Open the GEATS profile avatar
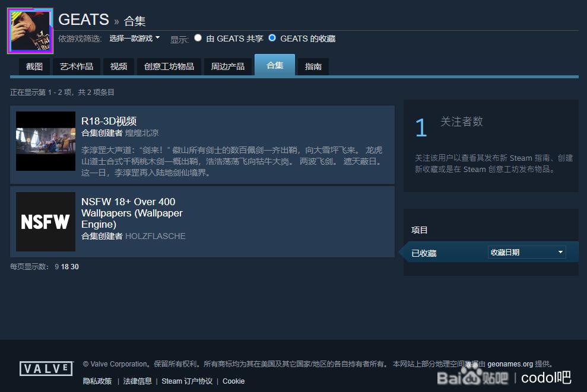587x392 pixels. pyautogui.click(x=30, y=31)
